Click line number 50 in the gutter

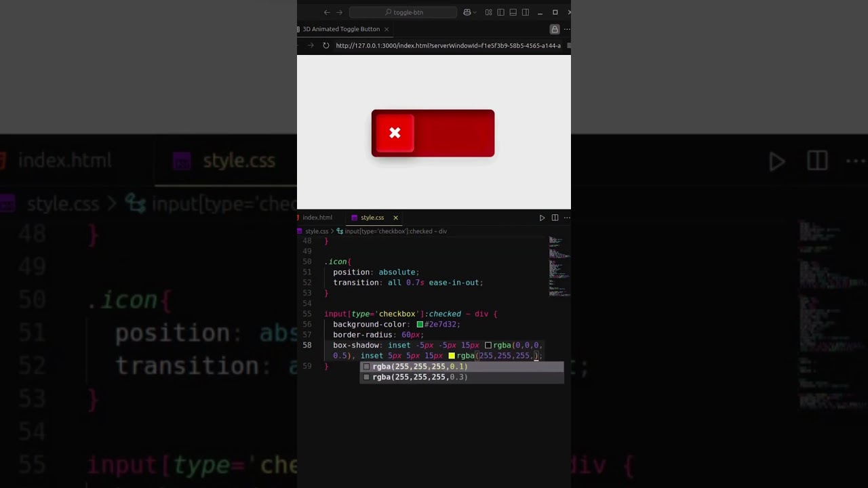click(307, 262)
